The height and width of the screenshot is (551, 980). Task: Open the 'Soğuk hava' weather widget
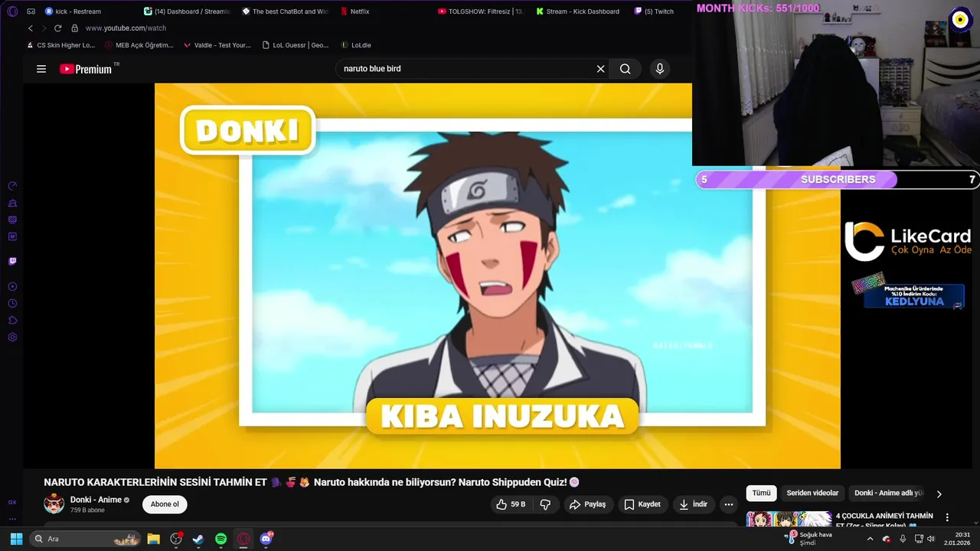808,538
